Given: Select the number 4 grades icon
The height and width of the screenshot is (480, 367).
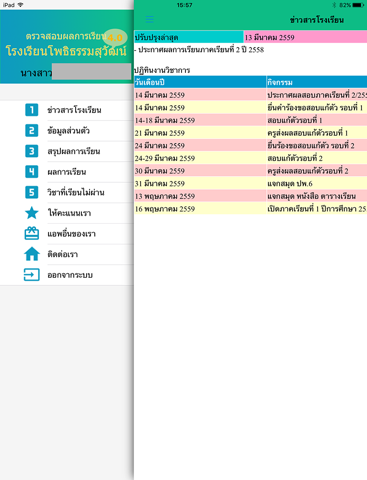Looking at the screenshot, I should click(x=32, y=172).
